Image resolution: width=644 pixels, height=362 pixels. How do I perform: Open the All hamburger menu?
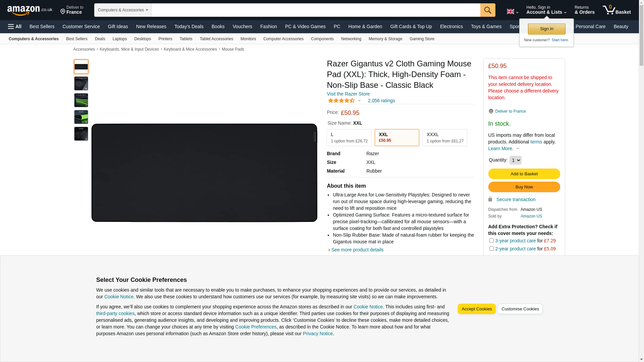click(15, 26)
